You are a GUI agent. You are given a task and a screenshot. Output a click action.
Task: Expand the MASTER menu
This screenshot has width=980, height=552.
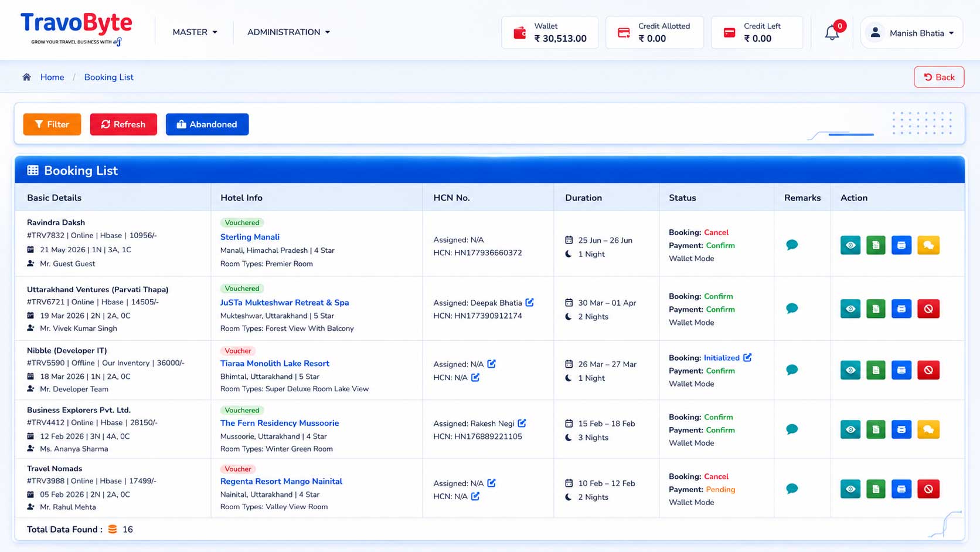click(195, 32)
